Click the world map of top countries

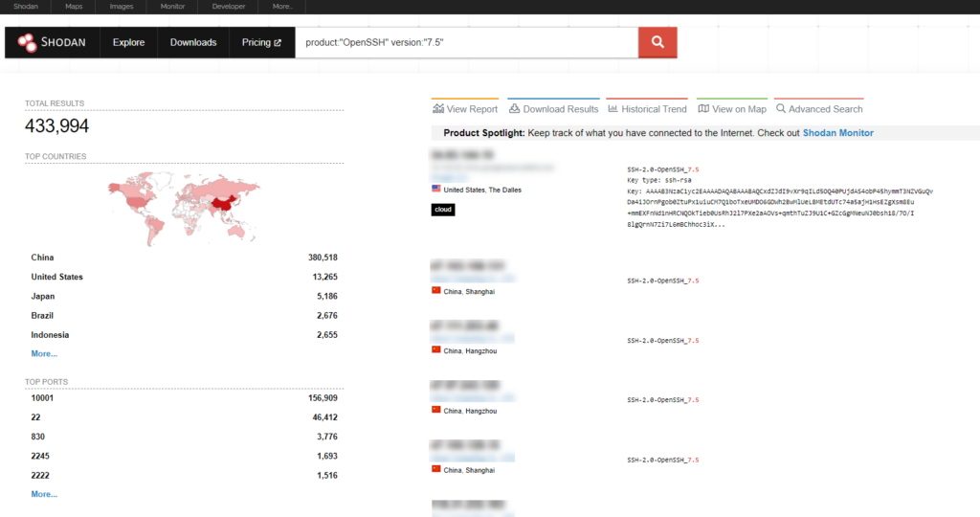point(184,208)
